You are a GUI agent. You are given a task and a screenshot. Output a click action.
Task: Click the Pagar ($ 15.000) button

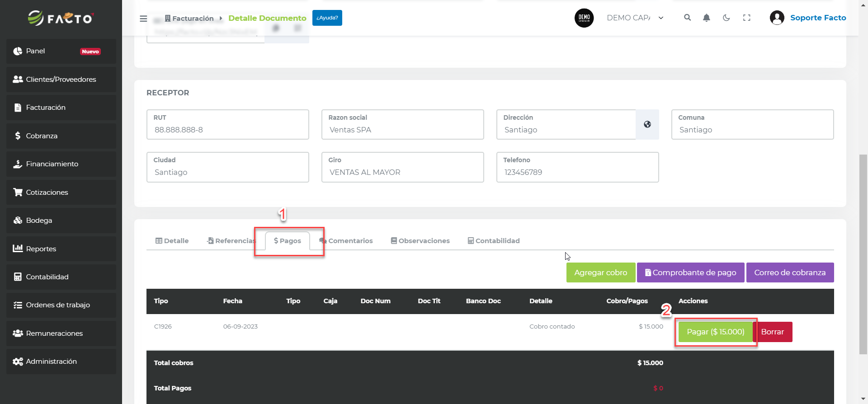click(x=715, y=332)
